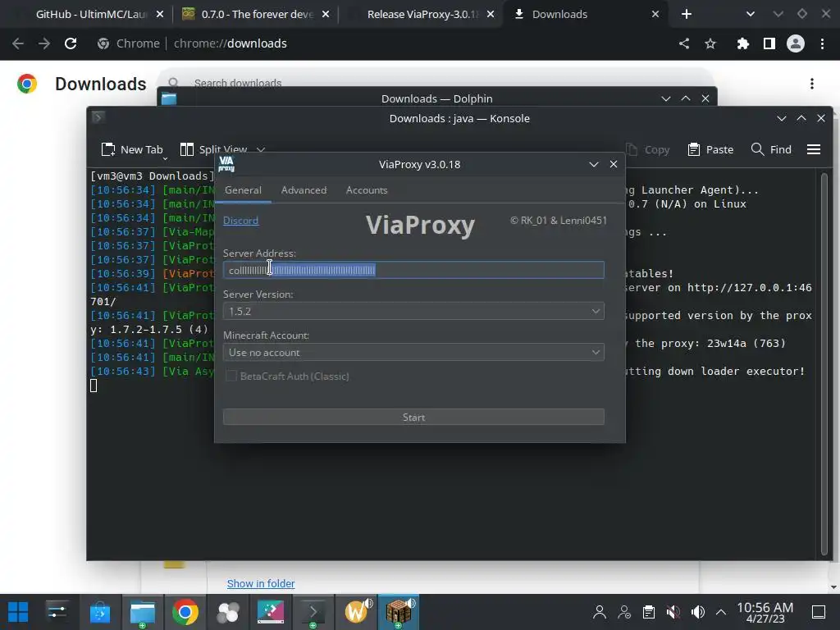840x630 pixels.
Task: Open the software store icon on taskbar
Action: [99, 612]
